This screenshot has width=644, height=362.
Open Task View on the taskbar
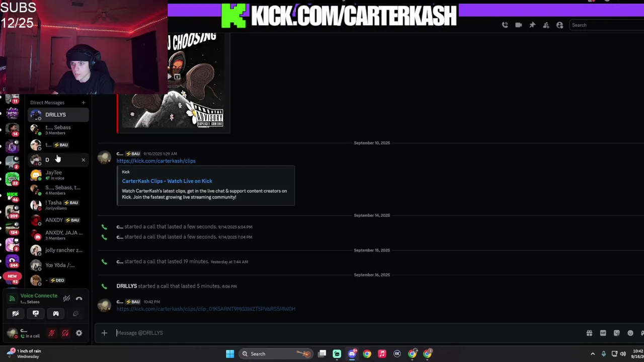point(322,353)
